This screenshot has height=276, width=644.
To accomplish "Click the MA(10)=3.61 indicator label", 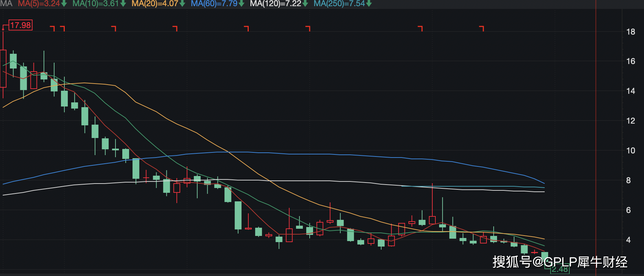I will 96,4.
